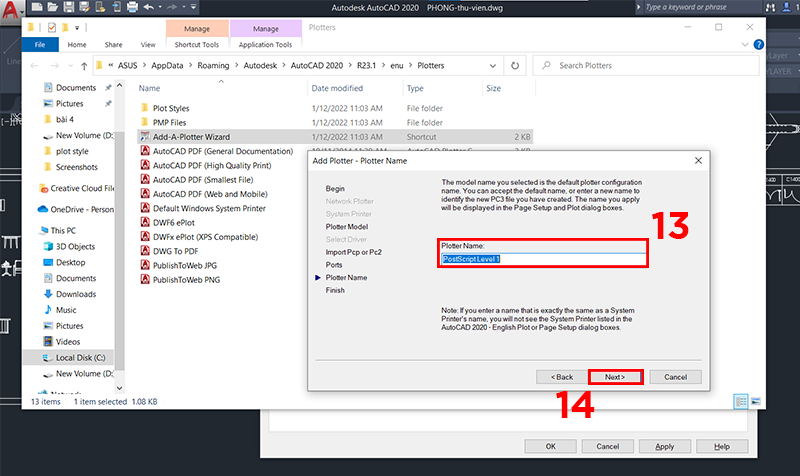Click Next in Add Plotter wizard

[615, 377]
